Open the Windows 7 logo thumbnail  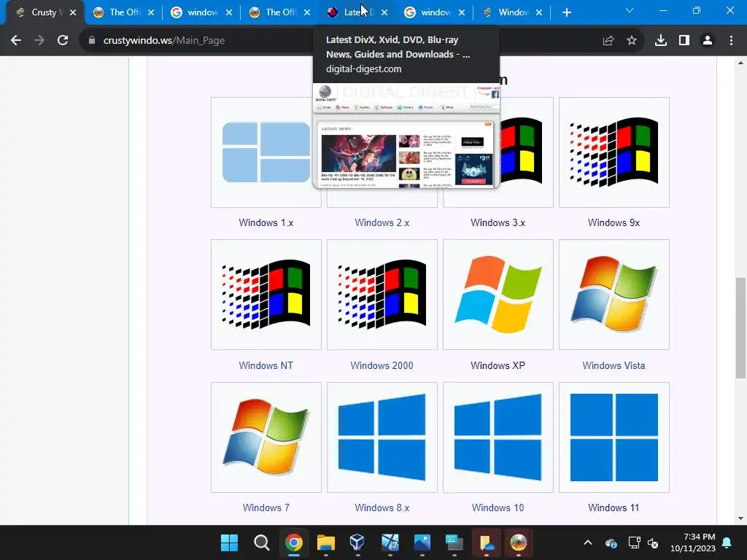(x=266, y=437)
